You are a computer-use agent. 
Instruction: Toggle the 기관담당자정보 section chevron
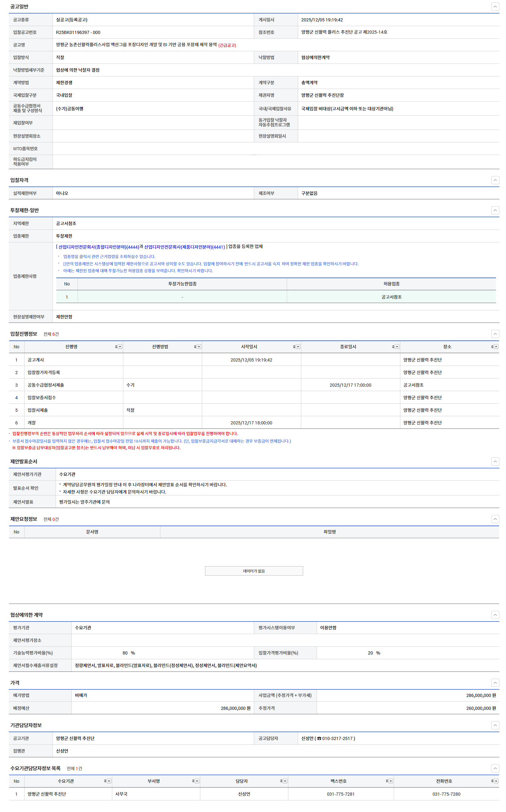click(495, 725)
